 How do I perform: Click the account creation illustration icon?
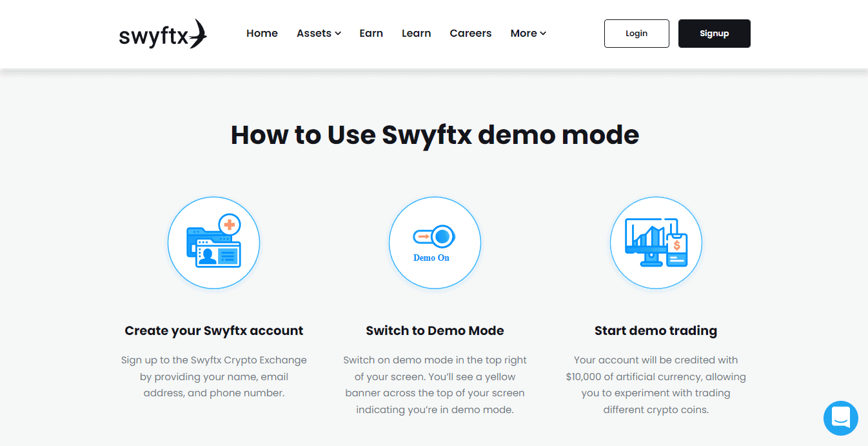click(213, 243)
